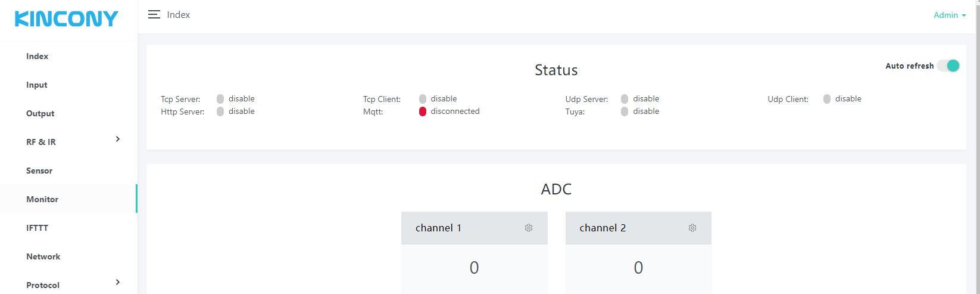980x294 pixels.
Task: Click the channel 1 ADC value
Action: tap(474, 268)
